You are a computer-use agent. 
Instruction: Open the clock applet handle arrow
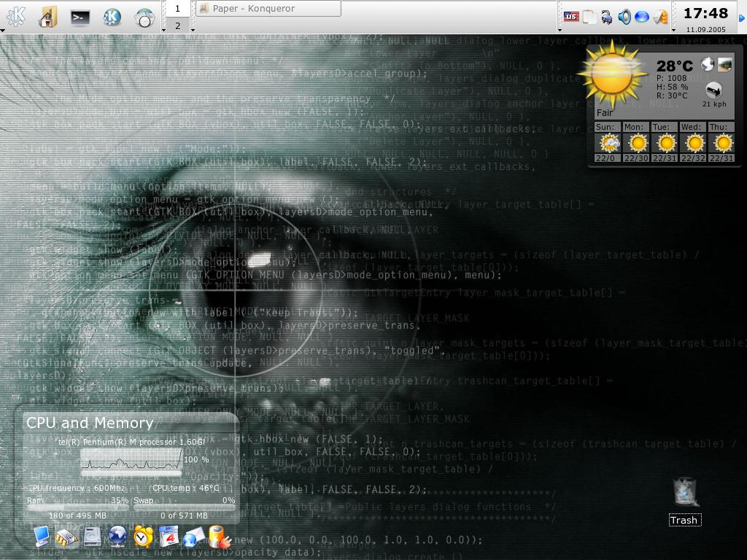673,31
